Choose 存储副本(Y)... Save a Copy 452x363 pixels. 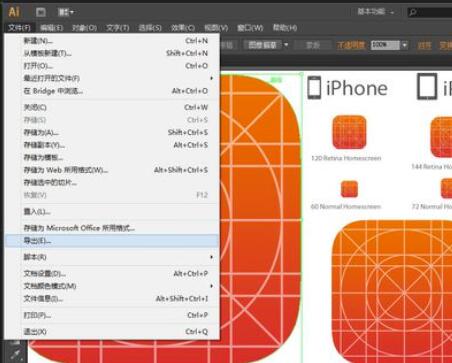click(x=112, y=145)
